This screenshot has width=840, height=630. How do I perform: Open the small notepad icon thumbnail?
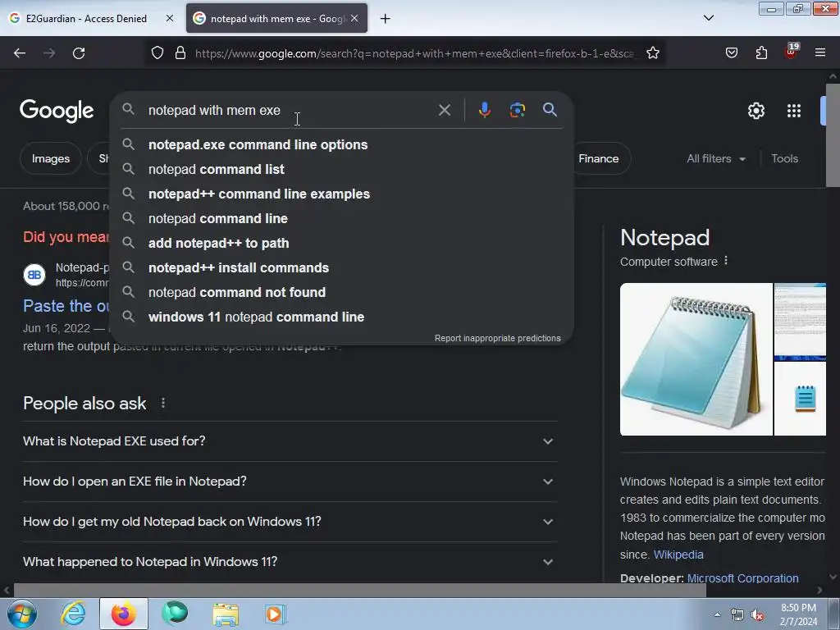tap(801, 399)
